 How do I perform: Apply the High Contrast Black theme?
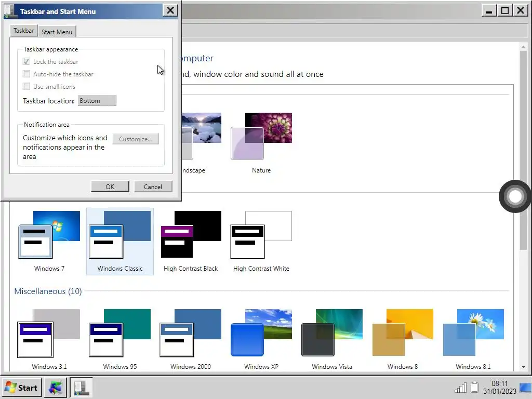(x=191, y=241)
